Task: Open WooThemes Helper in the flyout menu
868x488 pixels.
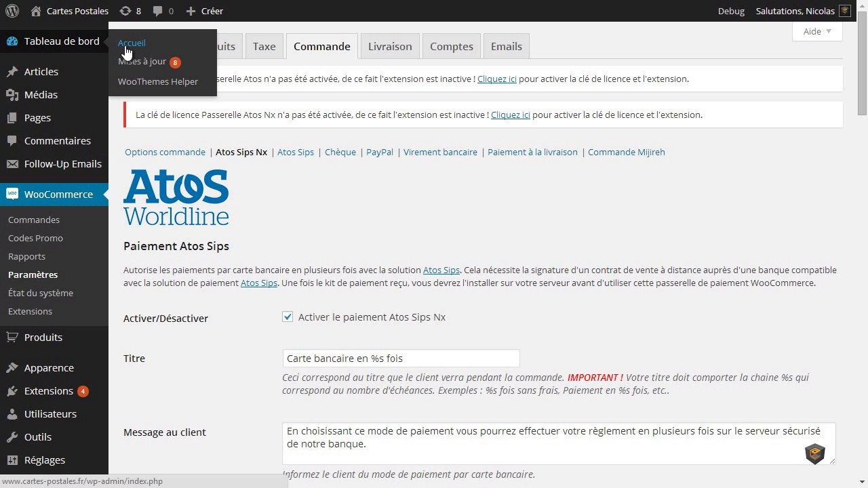Action: [158, 81]
